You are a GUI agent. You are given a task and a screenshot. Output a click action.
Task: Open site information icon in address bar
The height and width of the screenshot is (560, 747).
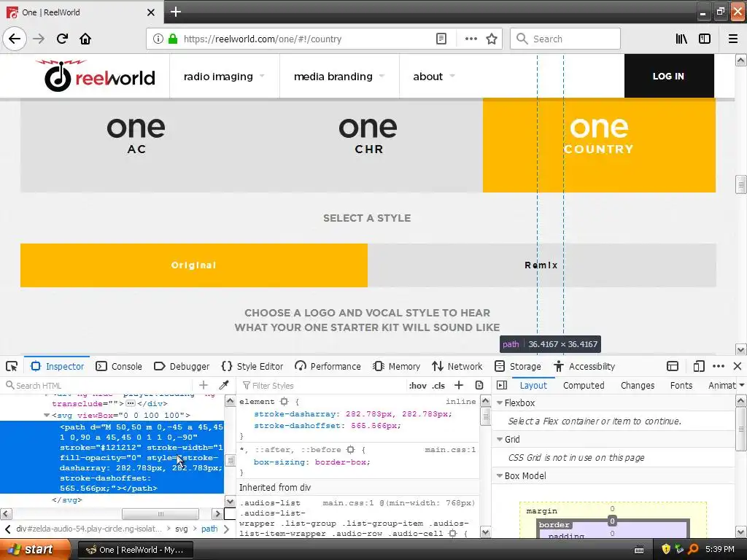[158, 39]
